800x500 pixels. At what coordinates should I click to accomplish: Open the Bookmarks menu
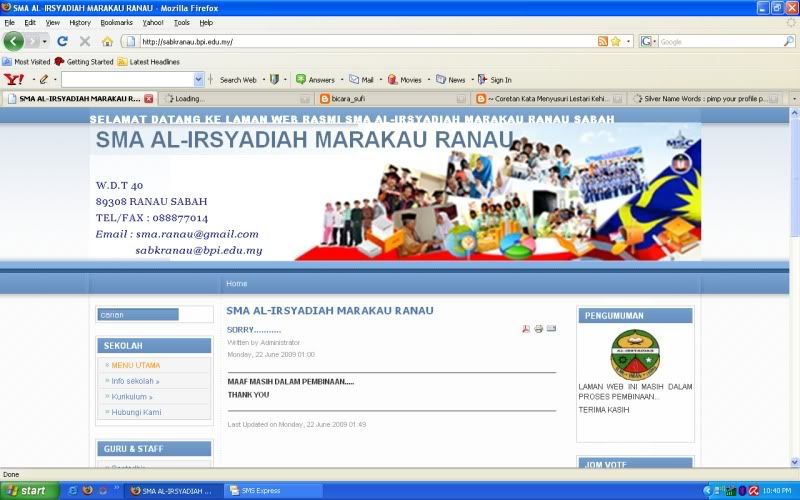116,22
